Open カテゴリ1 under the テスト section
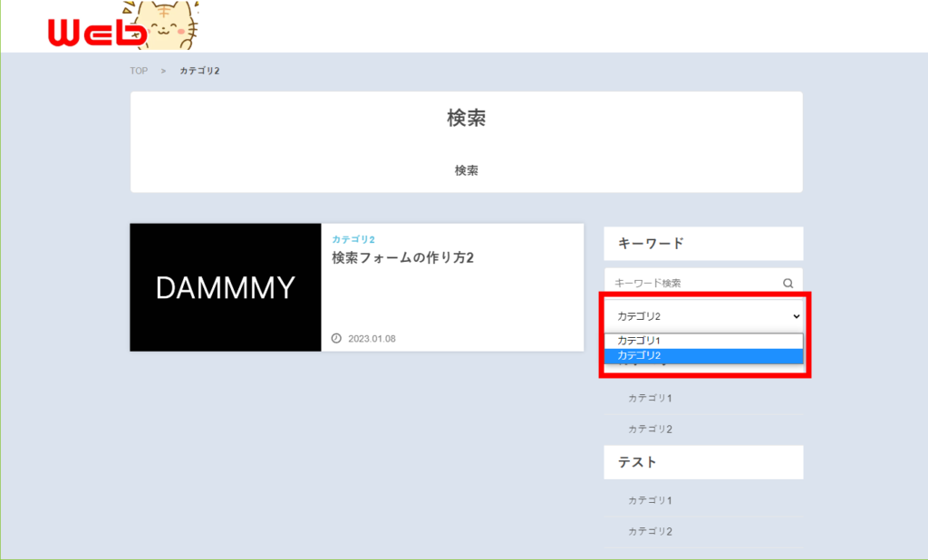The height and width of the screenshot is (560, 928). (650, 500)
